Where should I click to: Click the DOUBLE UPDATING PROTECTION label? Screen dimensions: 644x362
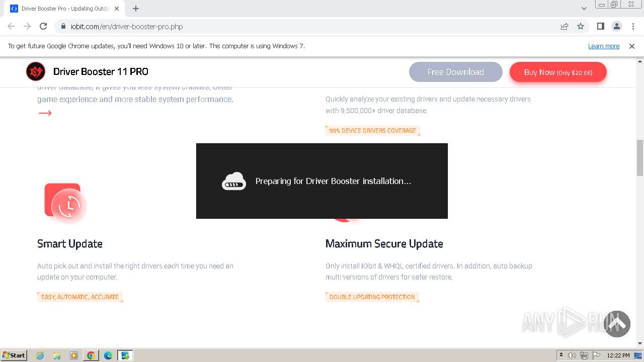pyautogui.click(x=372, y=297)
